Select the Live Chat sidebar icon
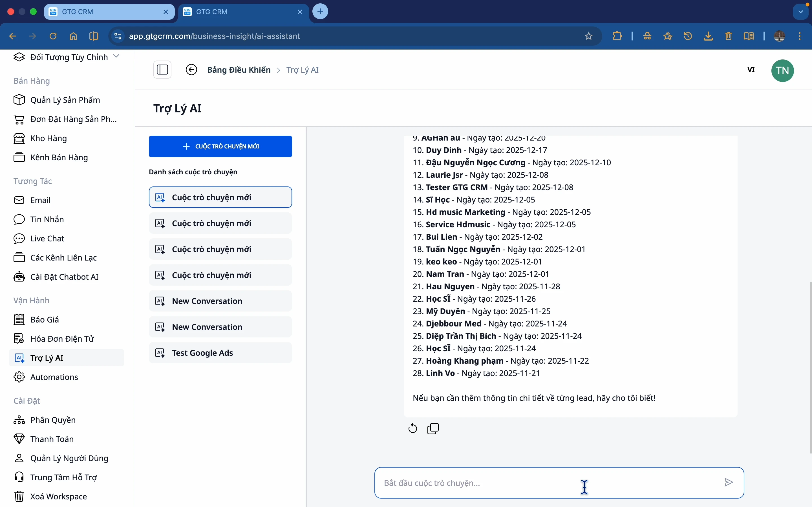 19,238
